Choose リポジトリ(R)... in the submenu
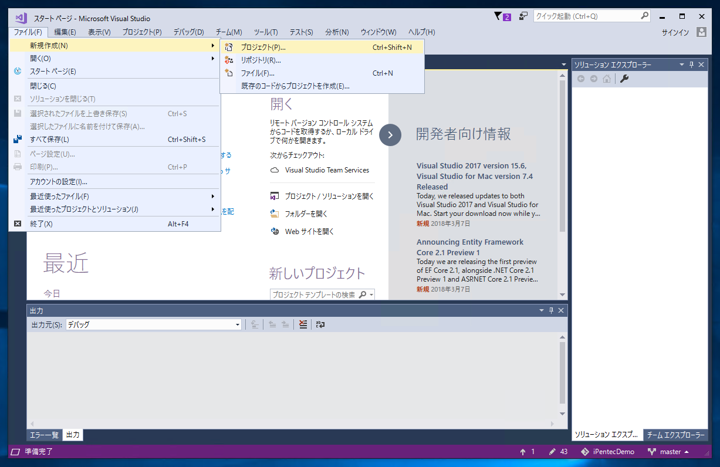Viewport: 720px width, 467px height. tap(322, 60)
